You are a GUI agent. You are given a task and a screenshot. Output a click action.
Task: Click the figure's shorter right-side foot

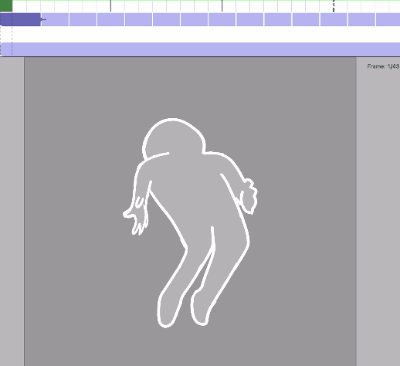point(200,308)
